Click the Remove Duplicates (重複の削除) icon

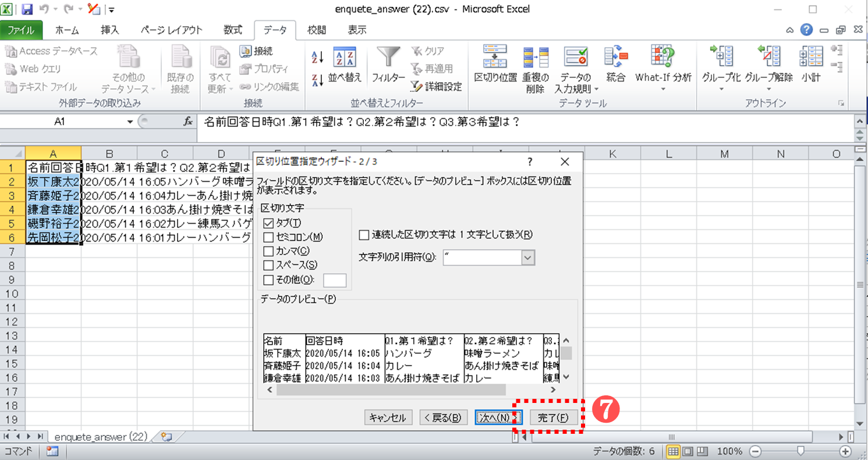pos(534,57)
